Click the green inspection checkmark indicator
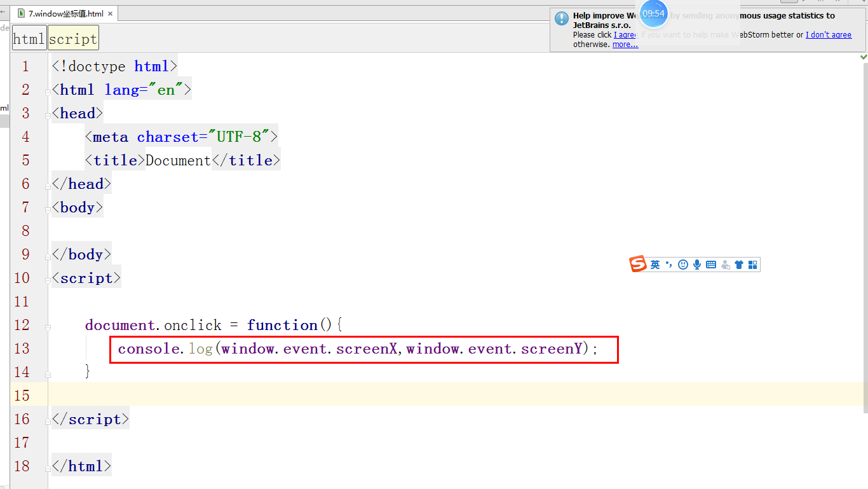Image resolution: width=868 pixels, height=489 pixels. coord(864,57)
